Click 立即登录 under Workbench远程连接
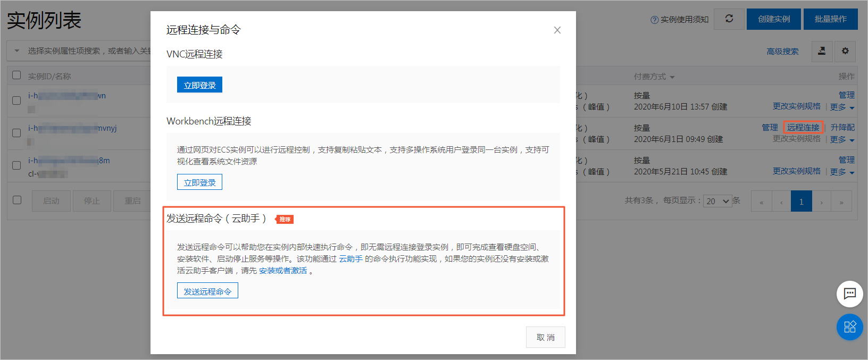This screenshot has height=360, width=868. (199, 182)
